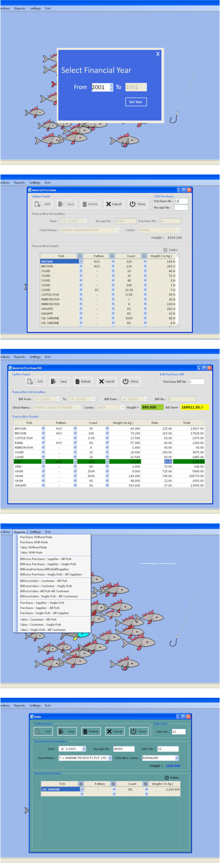Click plus icon beside Pattern header in Sales
This screenshot has height=868, width=220.
(113, 784)
